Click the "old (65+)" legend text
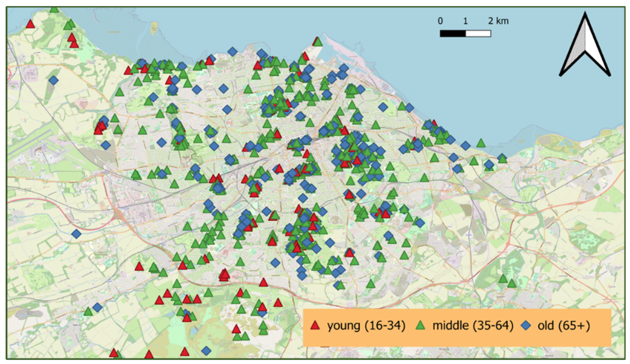 point(564,326)
